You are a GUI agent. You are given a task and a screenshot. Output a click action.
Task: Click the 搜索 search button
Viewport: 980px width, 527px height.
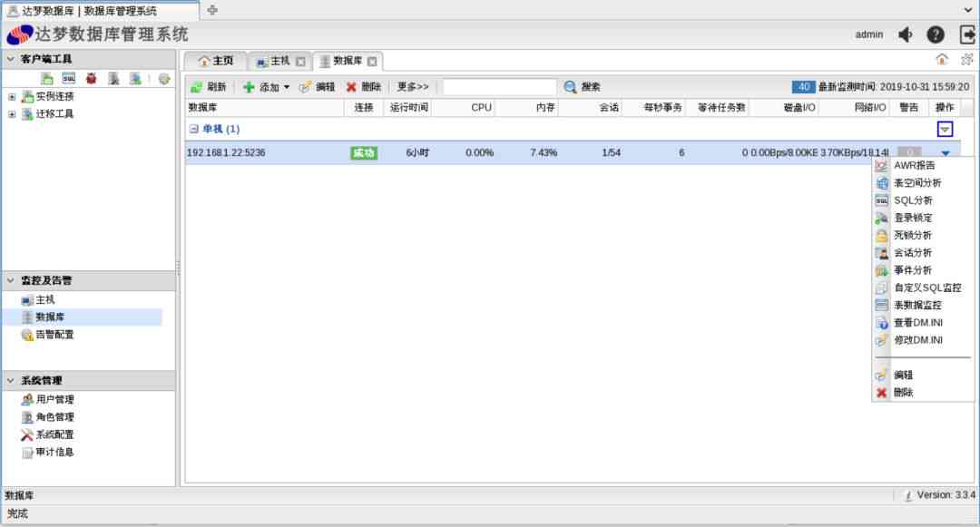(582, 87)
